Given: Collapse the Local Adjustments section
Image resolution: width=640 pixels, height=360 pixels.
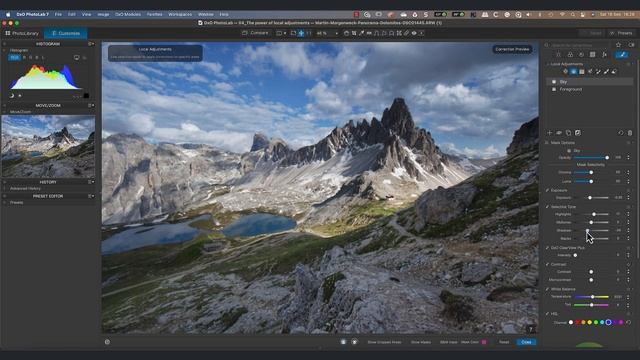Looking at the screenshot, I should [x=548, y=64].
